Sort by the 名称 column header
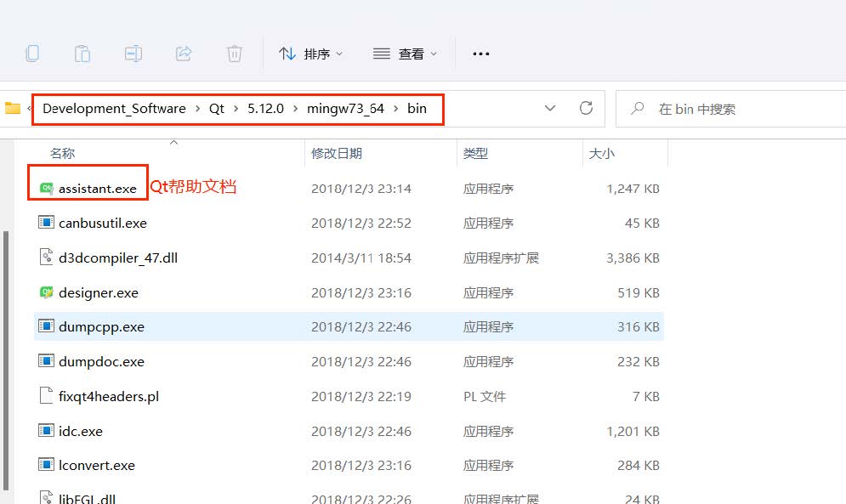Screen dimensions: 846x504 [x=63, y=153]
